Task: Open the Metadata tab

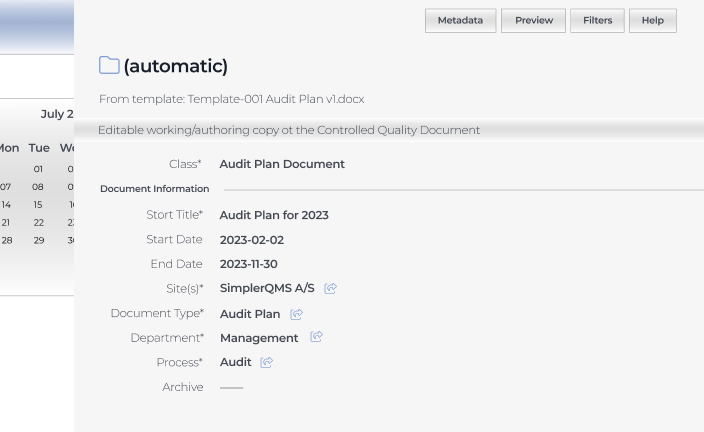Action: [460, 21]
